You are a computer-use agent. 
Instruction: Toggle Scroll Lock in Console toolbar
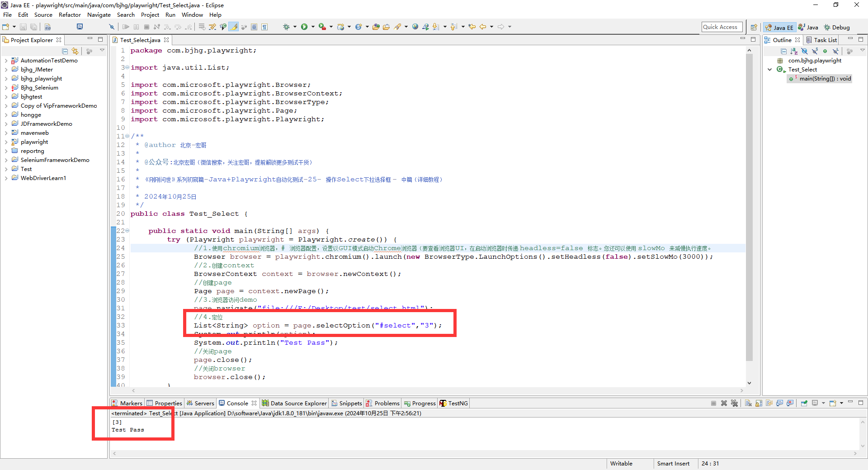click(x=759, y=403)
